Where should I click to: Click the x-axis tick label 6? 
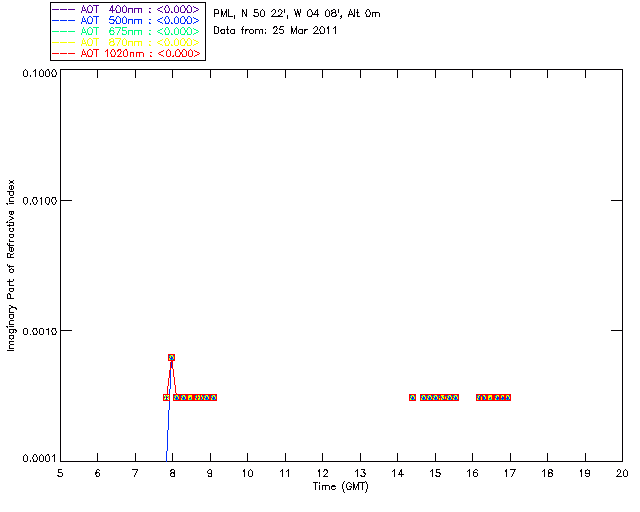click(98, 473)
